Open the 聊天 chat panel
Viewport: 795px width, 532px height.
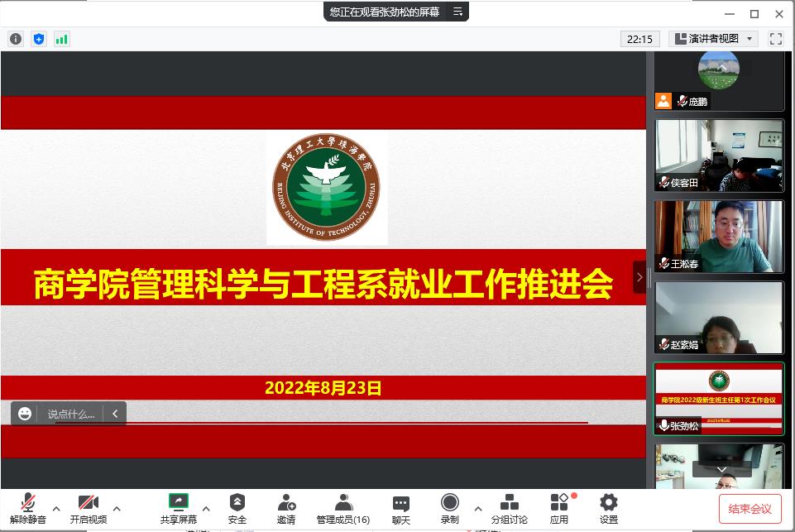click(x=401, y=509)
